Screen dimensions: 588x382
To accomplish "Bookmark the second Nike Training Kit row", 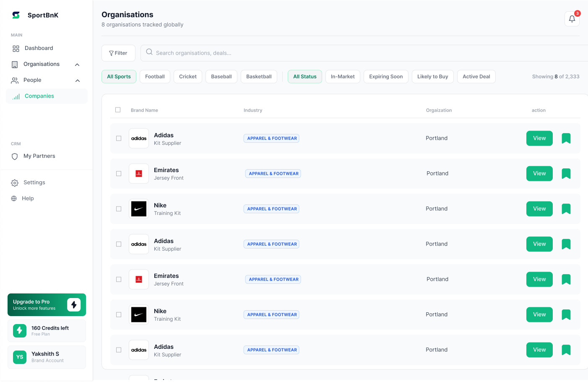I will (x=566, y=315).
